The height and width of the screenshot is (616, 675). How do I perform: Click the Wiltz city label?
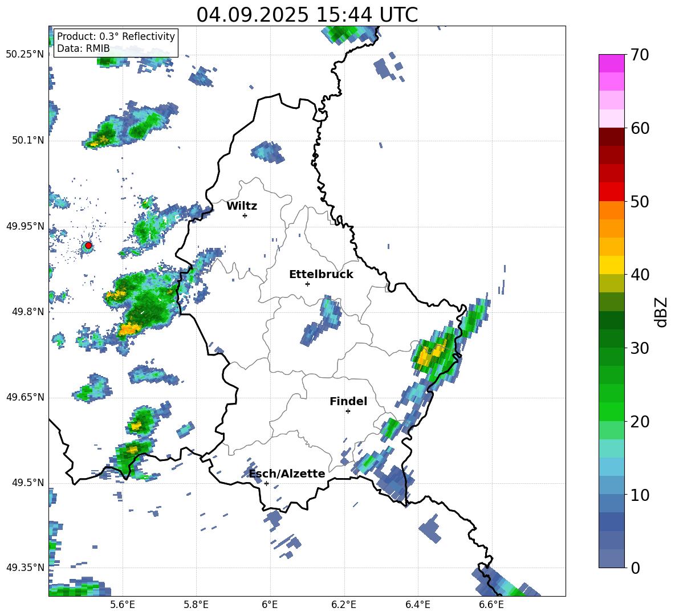(242, 206)
